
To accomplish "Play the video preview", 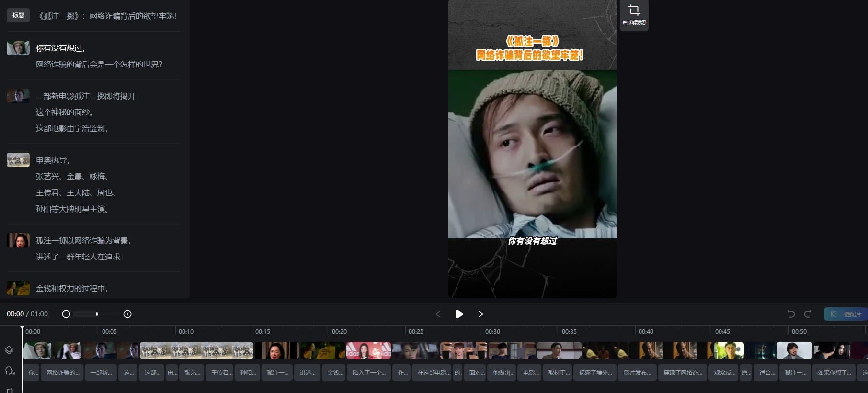I will tap(459, 314).
